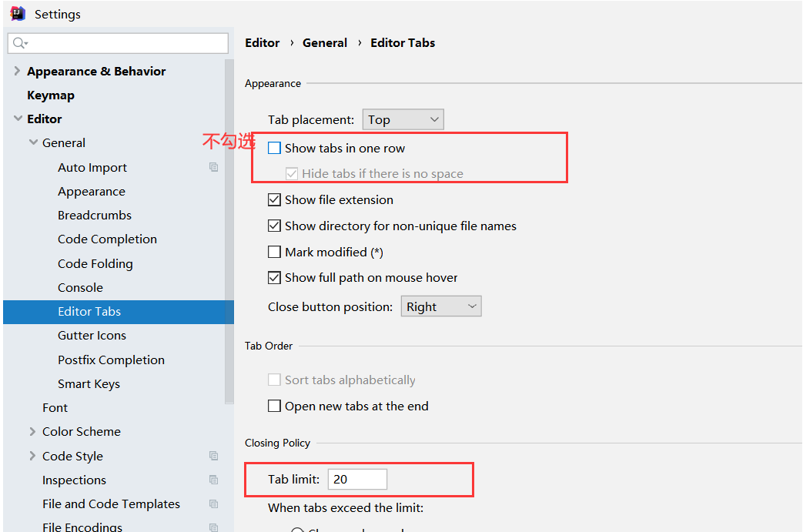Image resolution: width=803 pixels, height=532 pixels.
Task: Click the copy icon next to File Encodings
Action: (213, 527)
